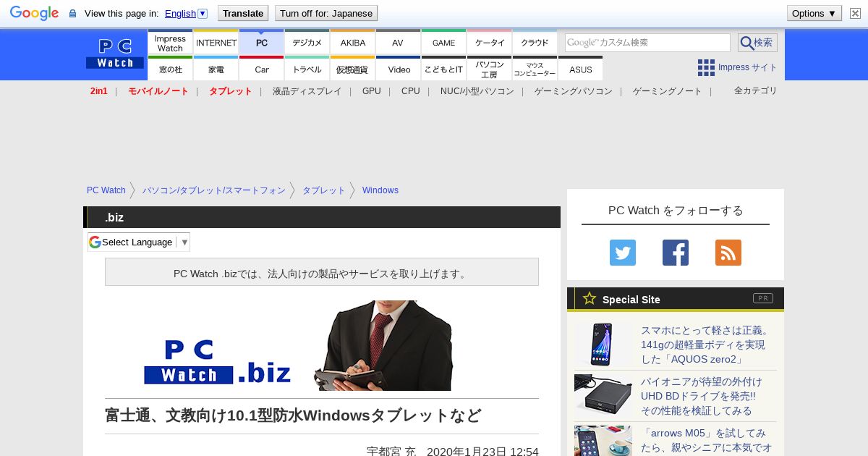The image size is (868, 456).
Task: Open the ケータイ tab
Action: (x=490, y=42)
